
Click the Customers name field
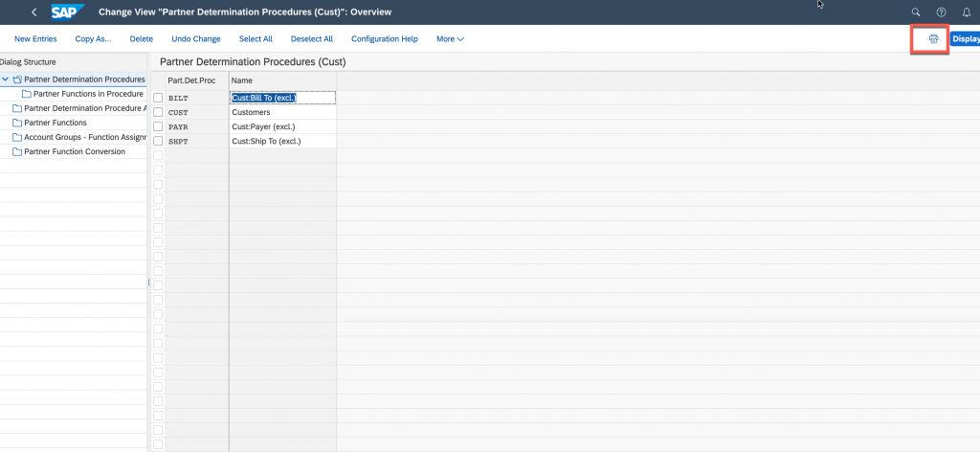282,113
